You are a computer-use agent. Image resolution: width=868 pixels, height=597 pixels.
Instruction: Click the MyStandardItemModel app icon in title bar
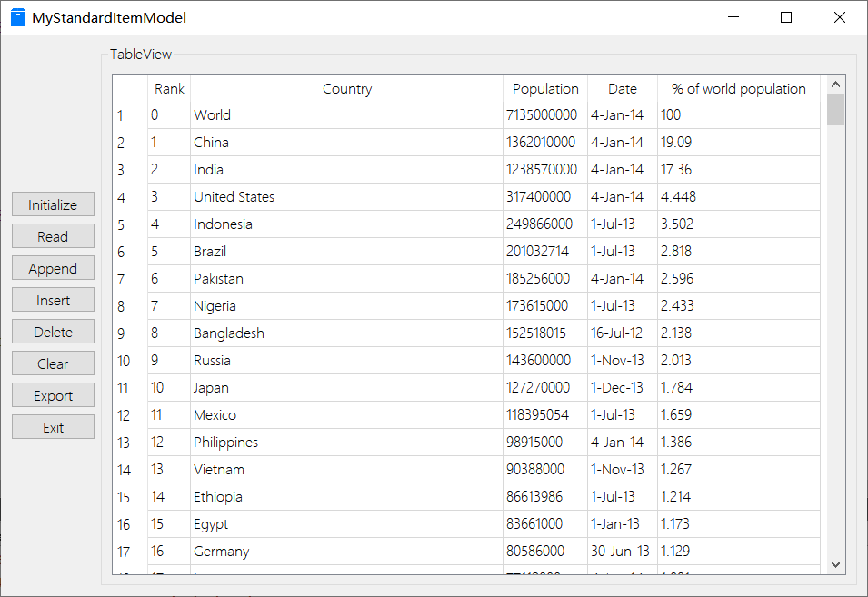coord(18,17)
